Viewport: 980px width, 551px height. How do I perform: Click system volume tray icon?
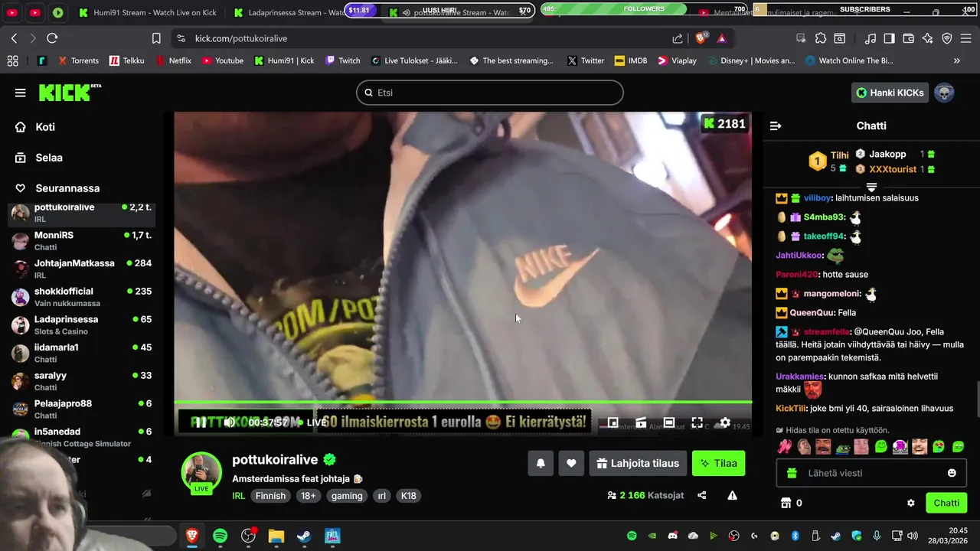(912, 536)
